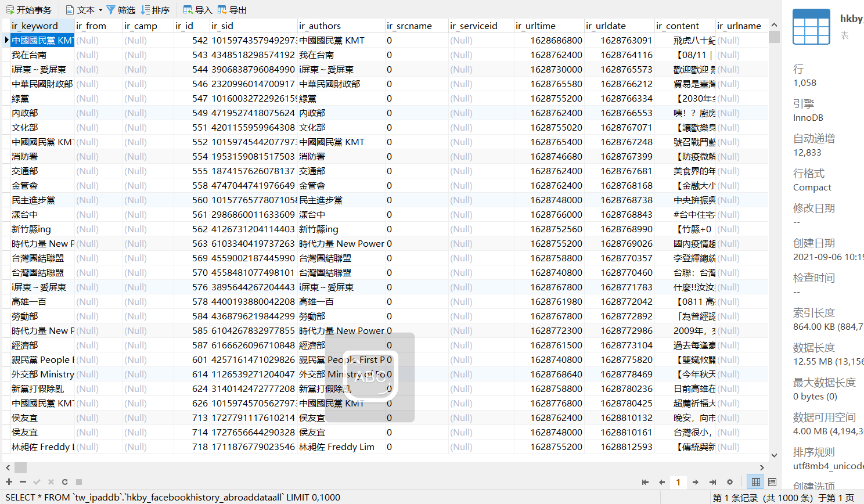Click the ir_from column header
Viewport: 864px width, 504px height.
98,26
